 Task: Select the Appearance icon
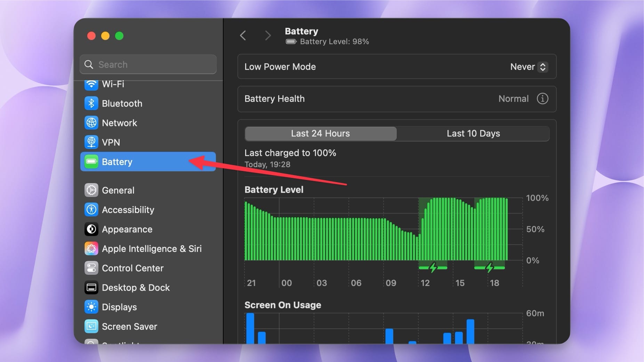tap(91, 229)
